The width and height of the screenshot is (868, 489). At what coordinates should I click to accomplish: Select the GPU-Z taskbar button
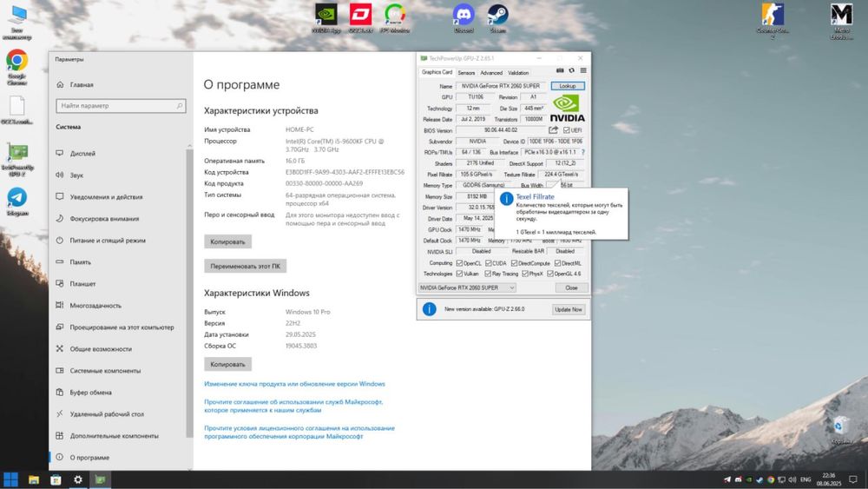[x=100, y=479]
